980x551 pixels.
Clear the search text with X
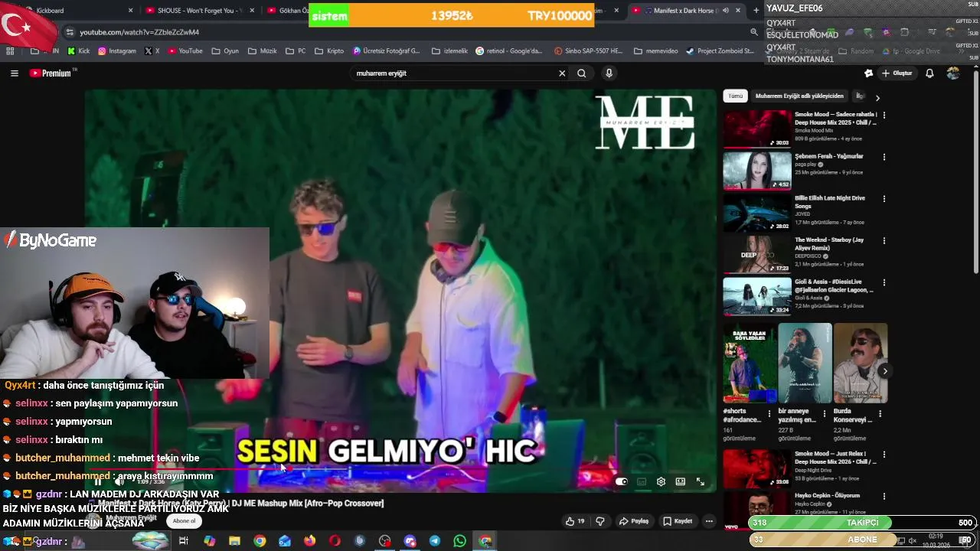562,73
